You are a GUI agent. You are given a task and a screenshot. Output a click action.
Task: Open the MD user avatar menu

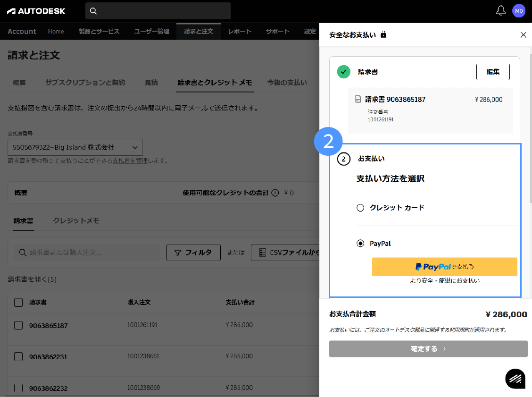click(x=519, y=11)
